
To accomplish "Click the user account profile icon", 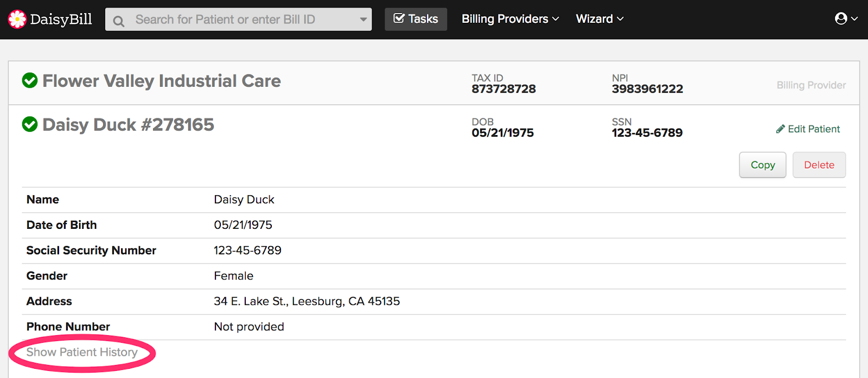I will pos(841,19).
